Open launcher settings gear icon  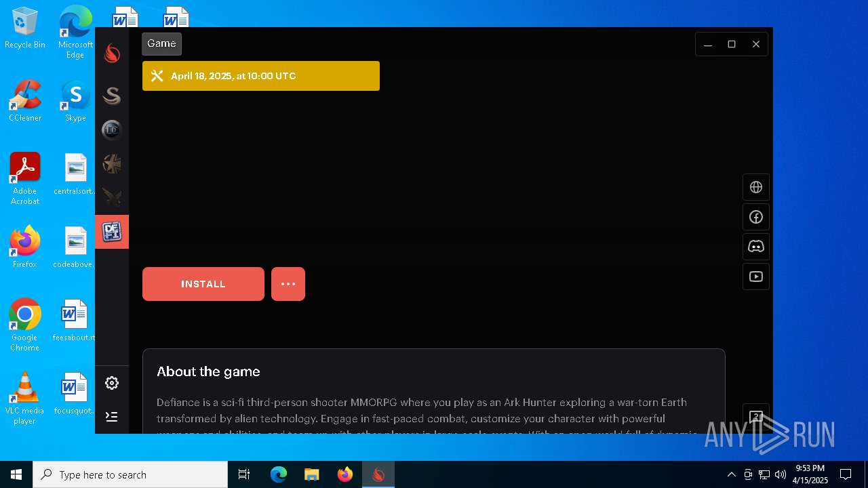click(112, 383)
